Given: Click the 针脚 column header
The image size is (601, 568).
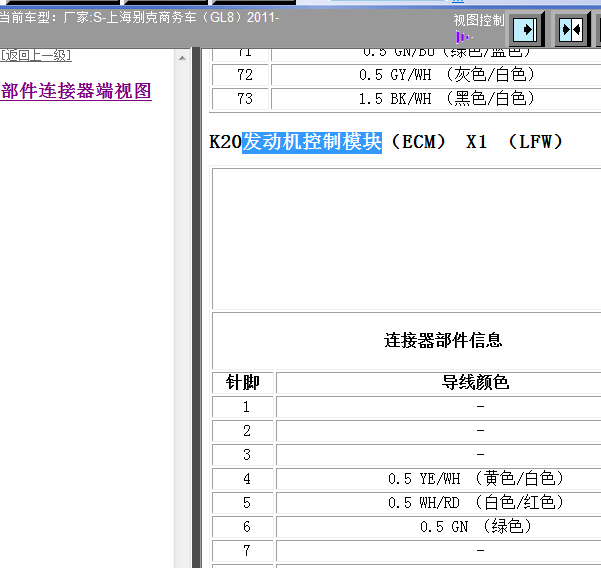Looking at the screenshot, I should pos(243,382).
